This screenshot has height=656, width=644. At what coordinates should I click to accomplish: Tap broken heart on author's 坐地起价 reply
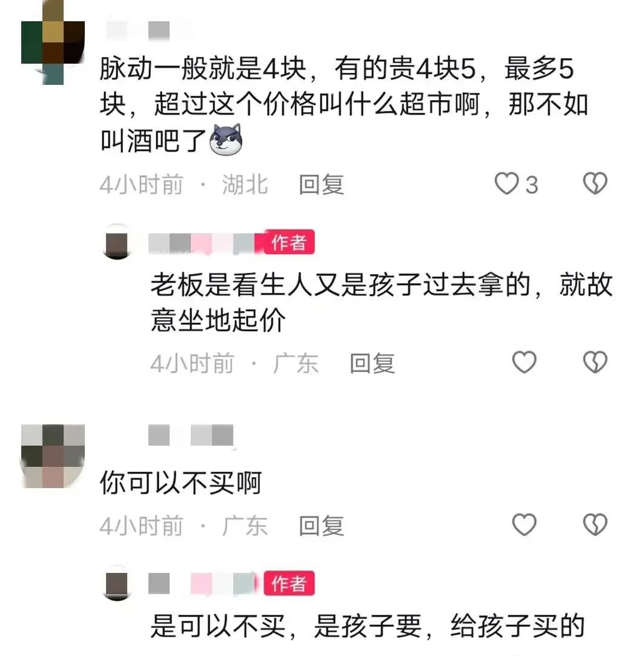pyautogui.click(x=595, y=362)
